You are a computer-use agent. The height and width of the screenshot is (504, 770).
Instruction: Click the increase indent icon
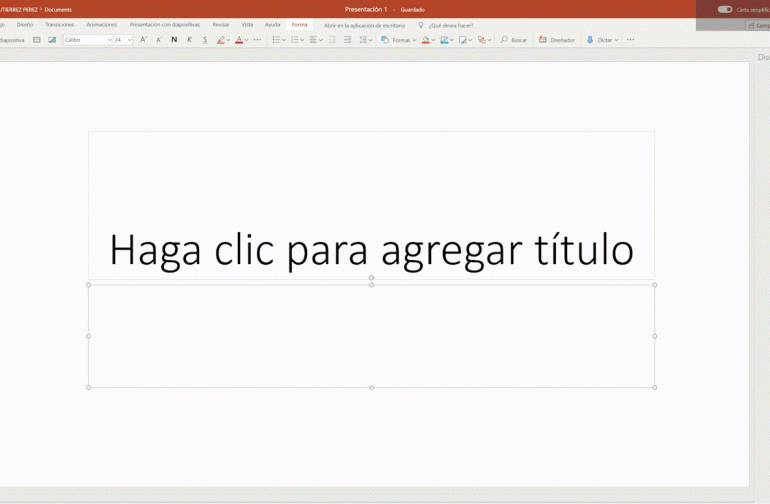347,40
